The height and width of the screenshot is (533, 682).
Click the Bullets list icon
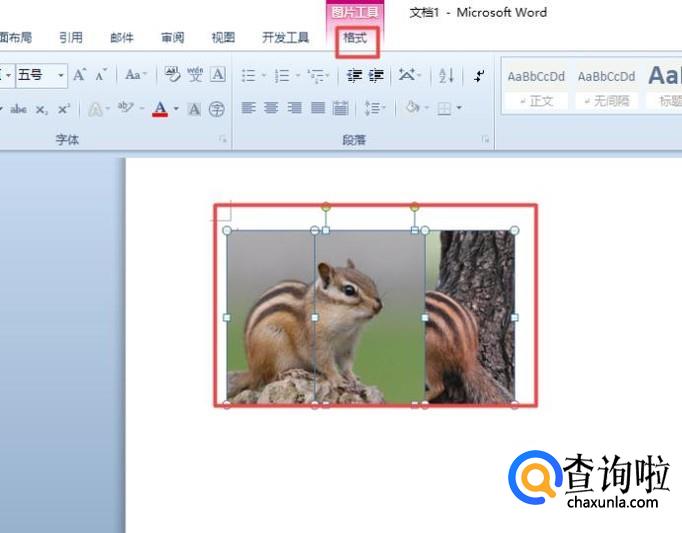pyautogui.click(x=248, y=76)
